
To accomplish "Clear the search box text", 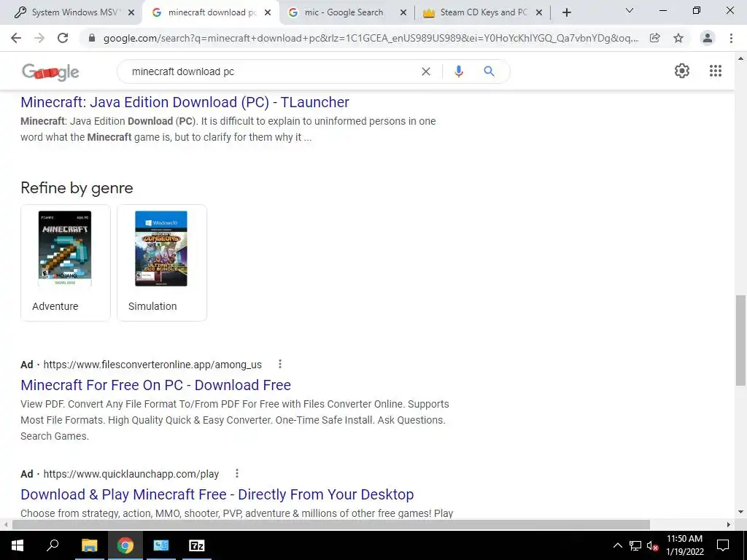I will [426, 71].
